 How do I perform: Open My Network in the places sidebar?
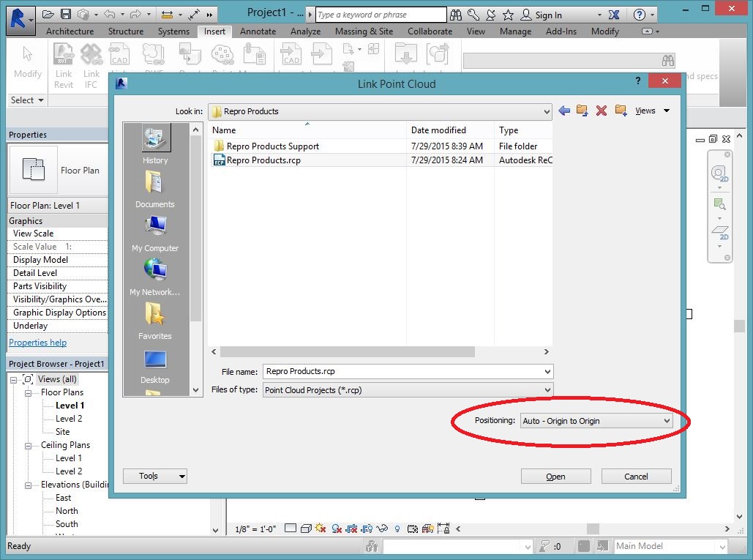coord(155,277)
